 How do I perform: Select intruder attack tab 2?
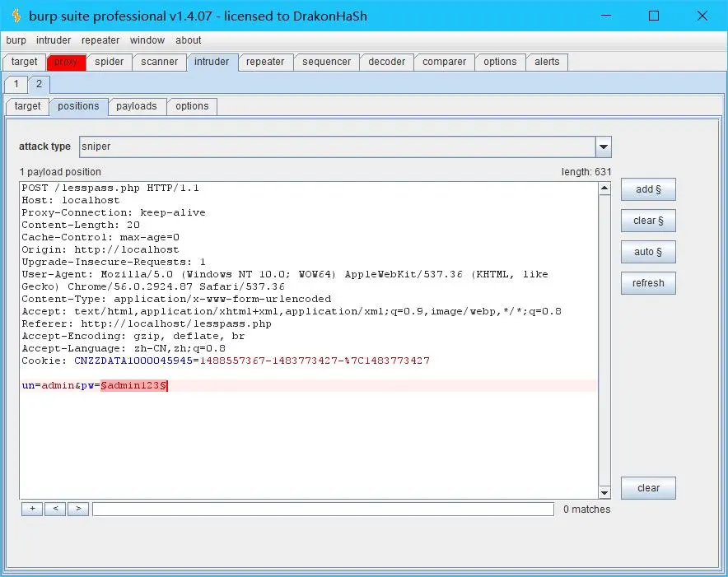point(39,84)
